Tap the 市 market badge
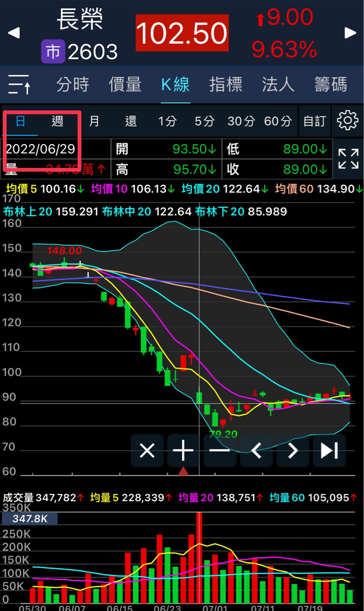 click(53, 52)
